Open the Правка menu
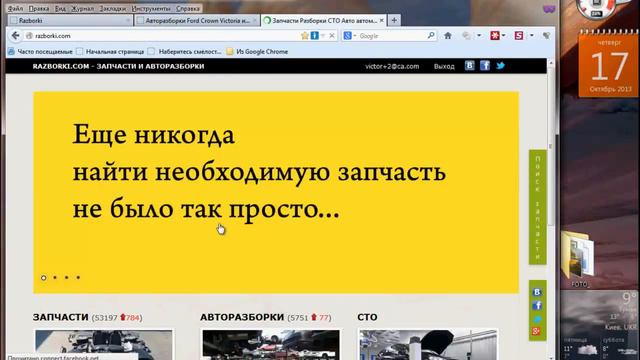 39,8
